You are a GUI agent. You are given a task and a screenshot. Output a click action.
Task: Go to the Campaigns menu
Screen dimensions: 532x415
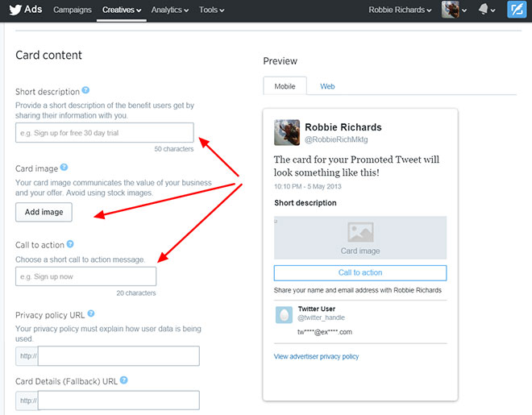coord(72,10)
